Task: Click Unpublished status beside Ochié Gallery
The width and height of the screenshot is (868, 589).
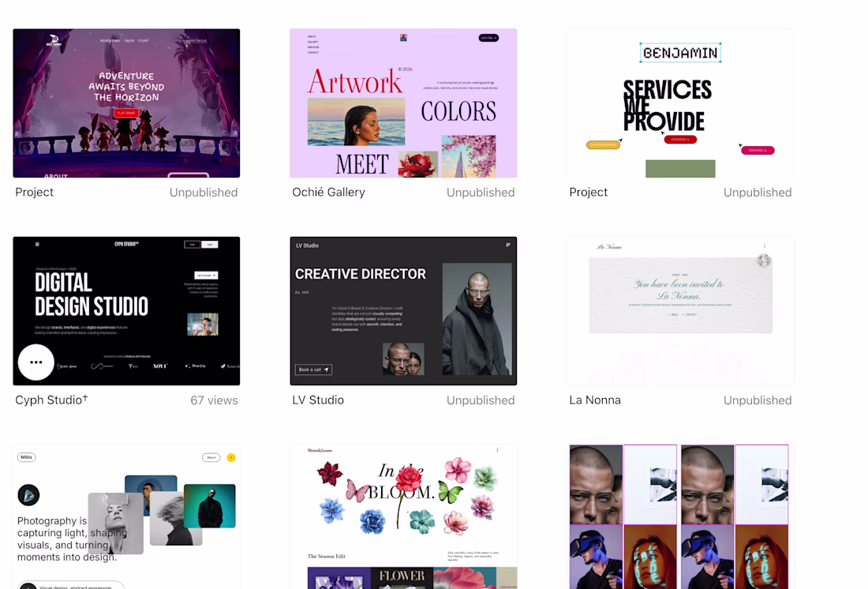Action: pyautogui.click(x=481, y=193)
